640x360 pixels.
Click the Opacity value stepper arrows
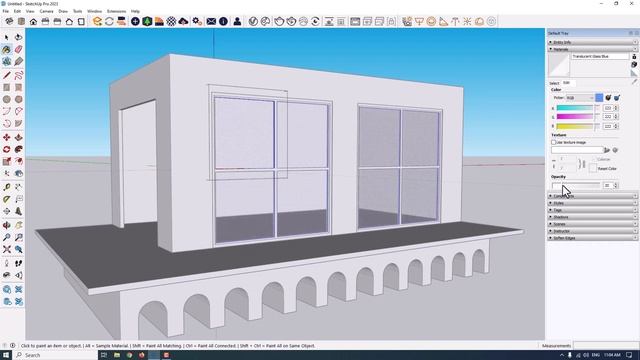[x=616, y=185]
